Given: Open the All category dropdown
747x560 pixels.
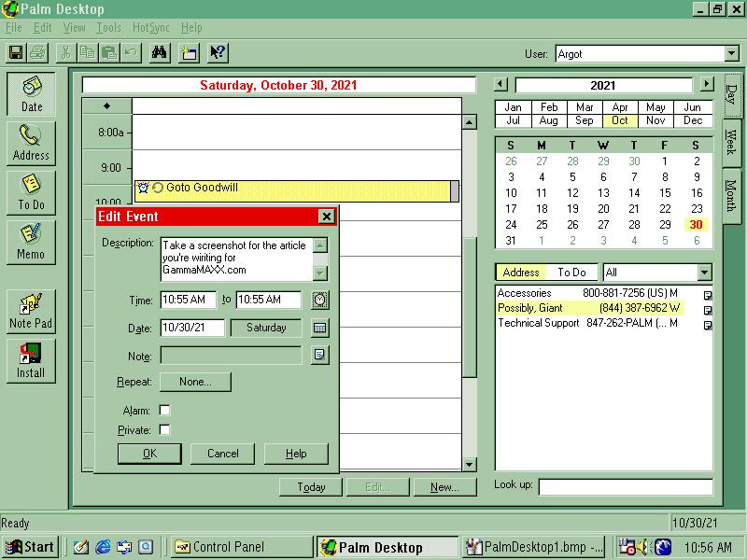Looking at the screenshot, I should (x=704, y=273).
